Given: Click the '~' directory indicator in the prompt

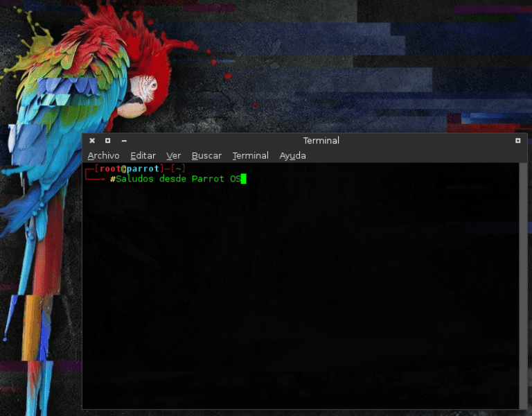Looking at the screenshot, I should pyautogui.click(x=178, y=168).
